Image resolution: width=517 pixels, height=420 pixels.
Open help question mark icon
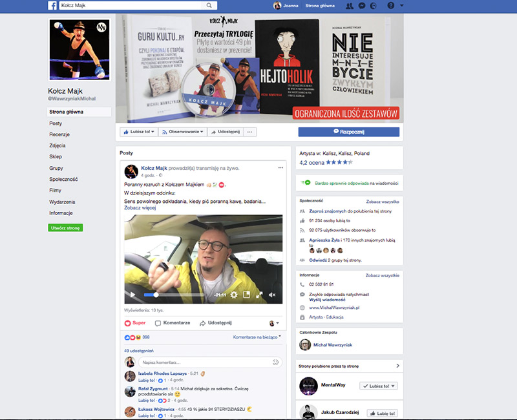click(x=391, y=6)
